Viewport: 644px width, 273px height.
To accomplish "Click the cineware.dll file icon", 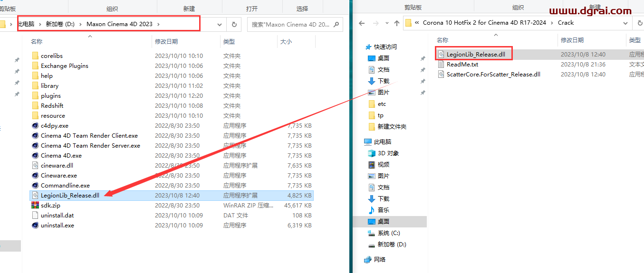I will coord(35,166).
